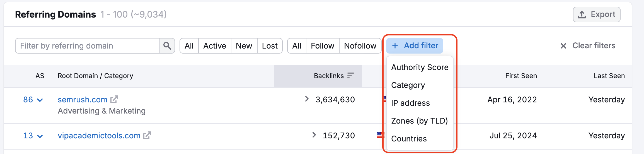This screenshot has height=154, width=644.
Task: Choose Authority Score filter option
Action: point(420,67)
